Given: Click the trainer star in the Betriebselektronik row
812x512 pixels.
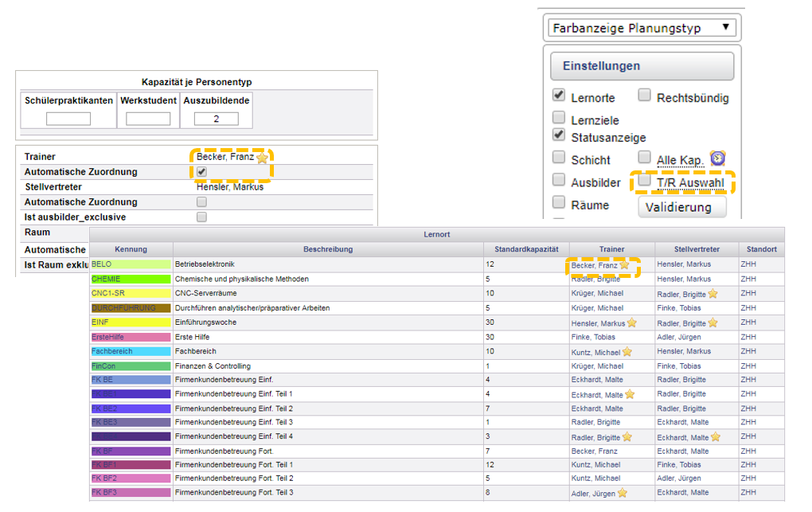Looking at the screenshot, I should (625, 265).
